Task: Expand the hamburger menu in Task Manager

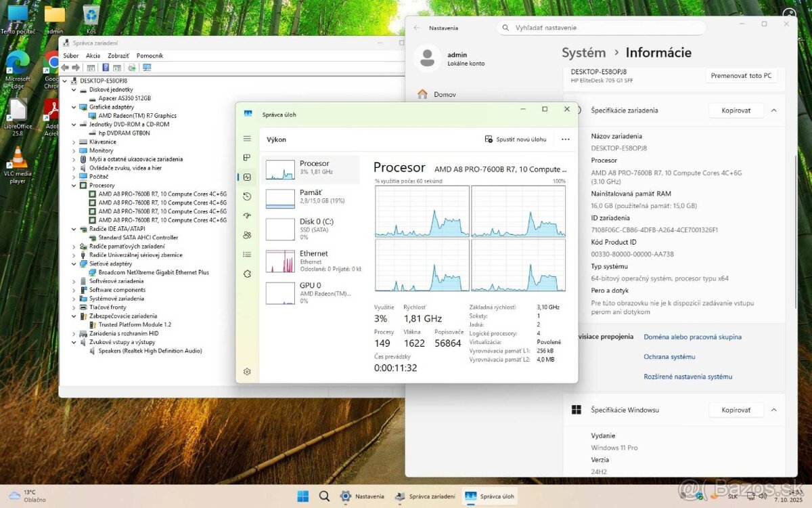Action: (x=247, y=138)
